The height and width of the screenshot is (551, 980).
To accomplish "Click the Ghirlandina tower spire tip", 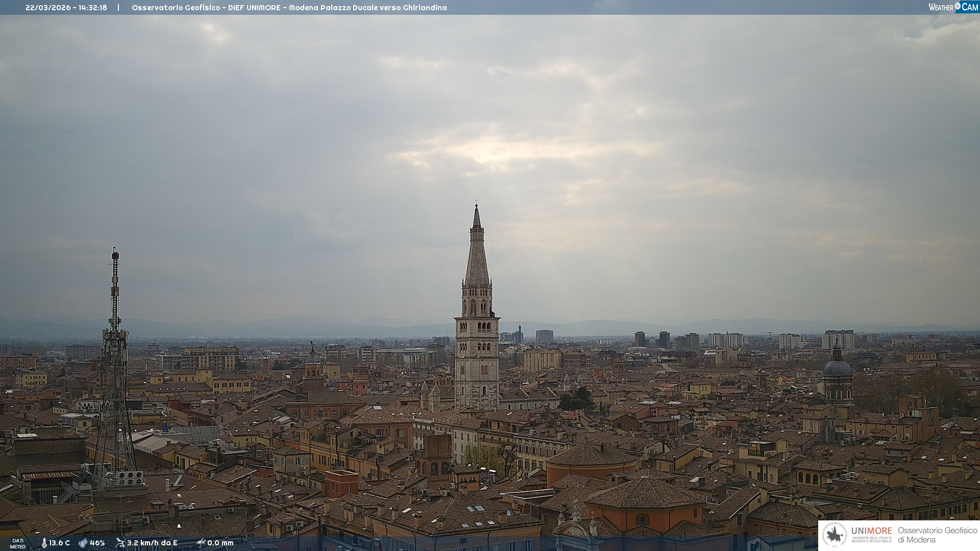I will (477, 205).
